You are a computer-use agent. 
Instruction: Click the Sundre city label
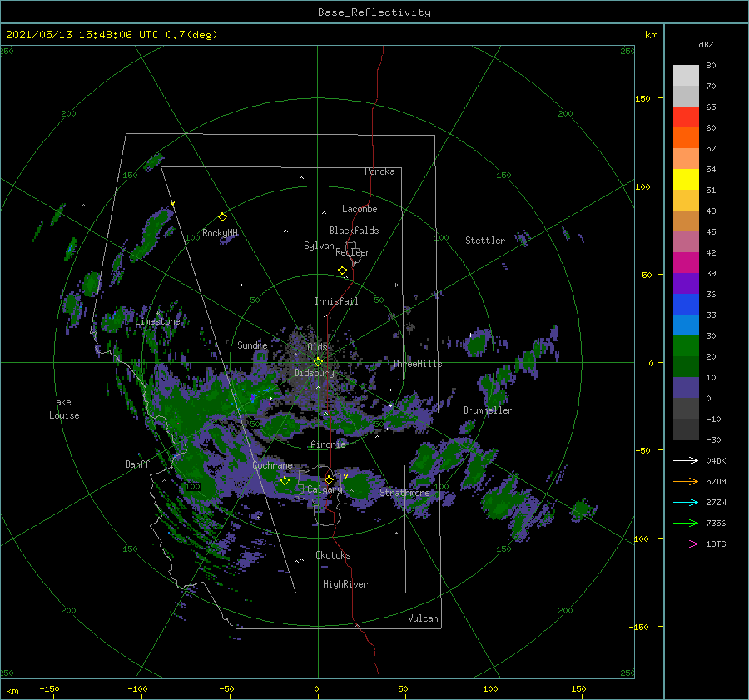click(x=252, y=345)
